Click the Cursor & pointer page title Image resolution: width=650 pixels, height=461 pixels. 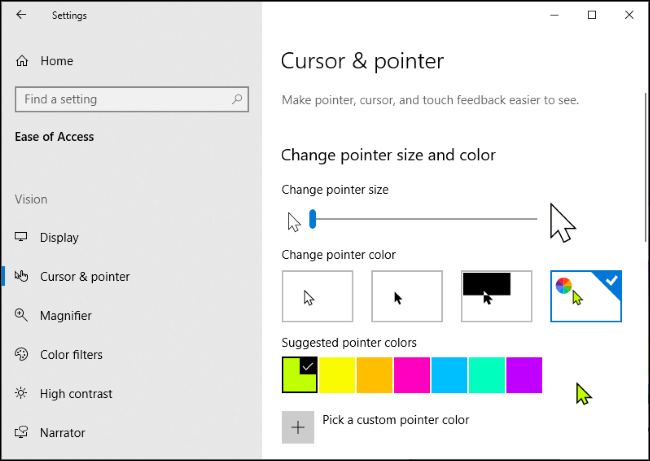pyautogui.click(x=362, y=61)
